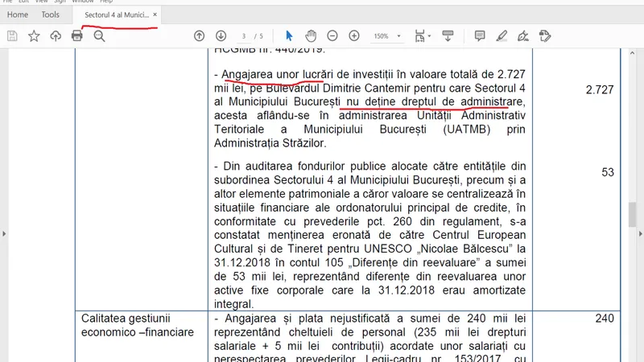Expand fit page options dropdown arrow
Image resolution: width=644 pixels, height=362 pixels.
coord(429,36)
